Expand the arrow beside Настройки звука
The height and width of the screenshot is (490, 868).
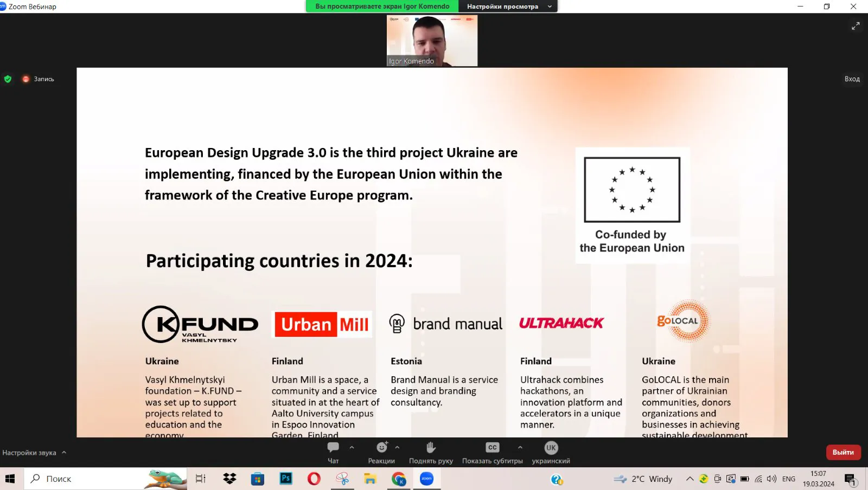64,452
